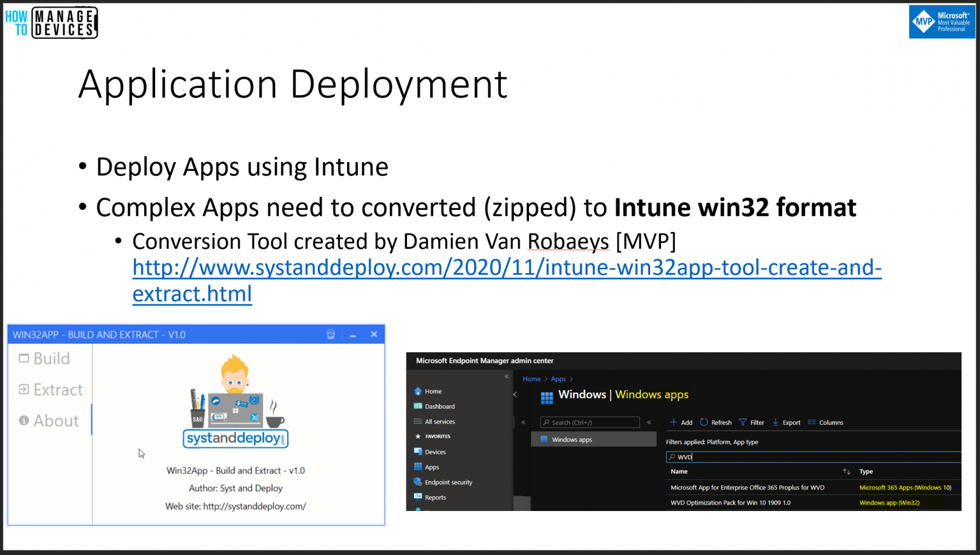The height and width of the screenshot is (555, 980).
Task: Open the Devices section icon
Action: (418, 451)
